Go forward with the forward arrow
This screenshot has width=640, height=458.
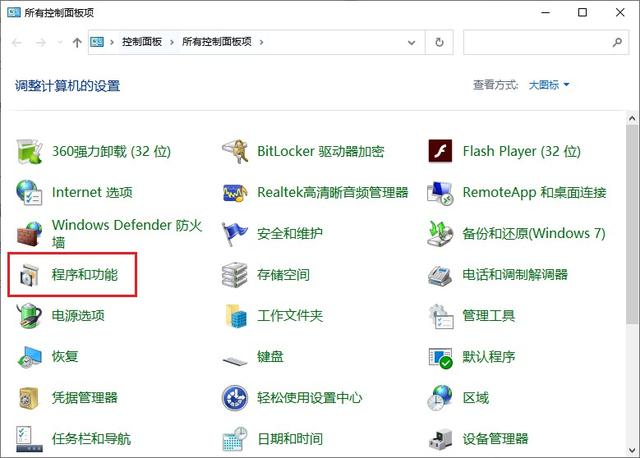click(41, 42)
